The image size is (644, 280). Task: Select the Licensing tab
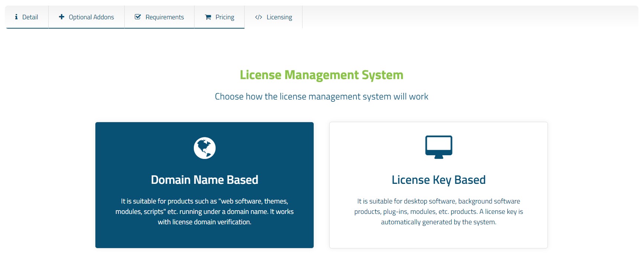tap(274, 17)
